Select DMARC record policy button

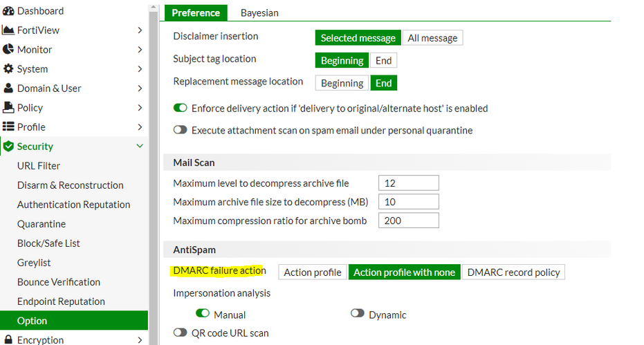(x=513, y=272)
